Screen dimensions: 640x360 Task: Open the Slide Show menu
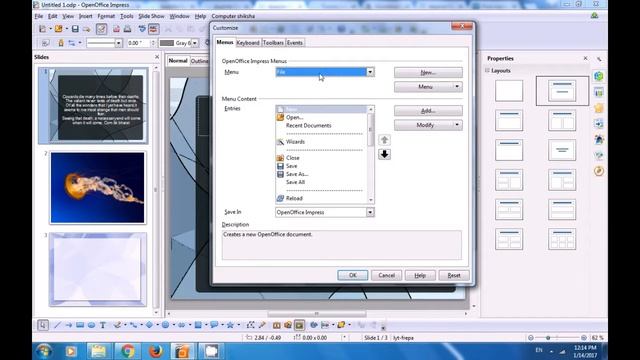point(151,16)
